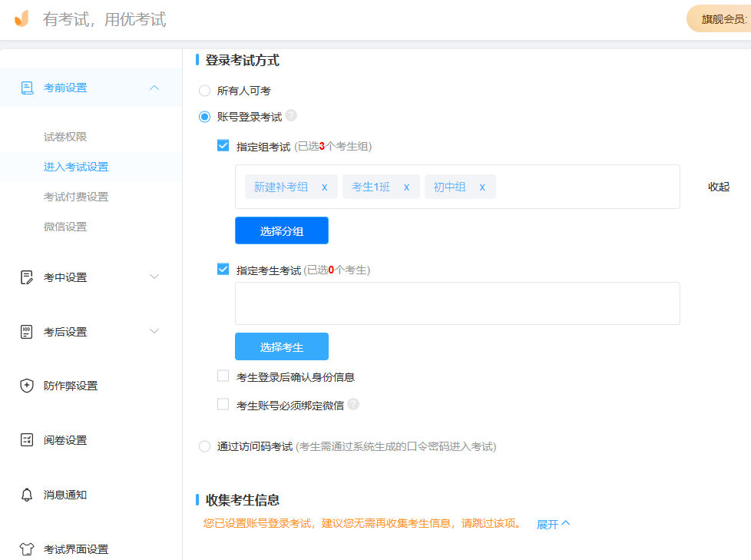Screen dimensions: 751x560
Task: Click the 考中设置 edit-page icon
Action: pos(27,277)
